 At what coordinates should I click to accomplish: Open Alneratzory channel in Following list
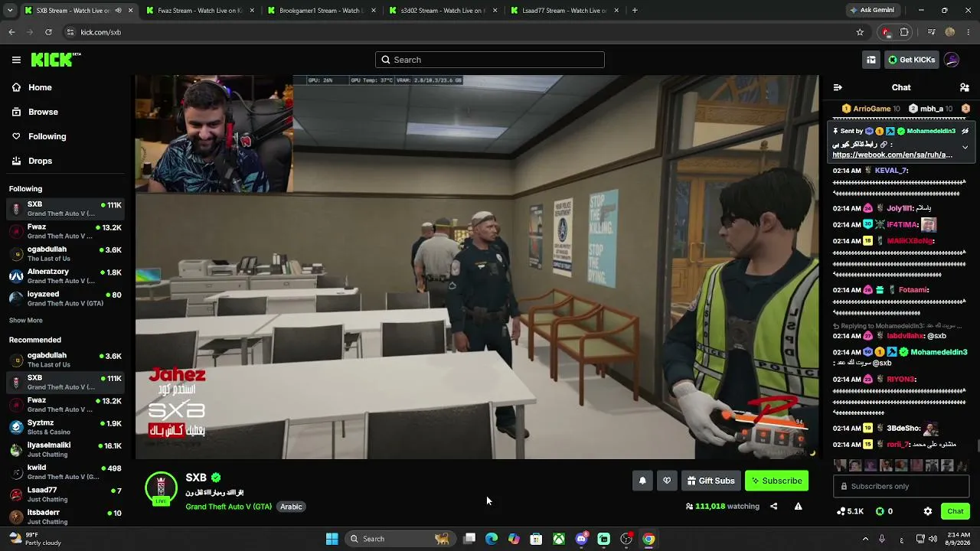click(x=65, y=276)
